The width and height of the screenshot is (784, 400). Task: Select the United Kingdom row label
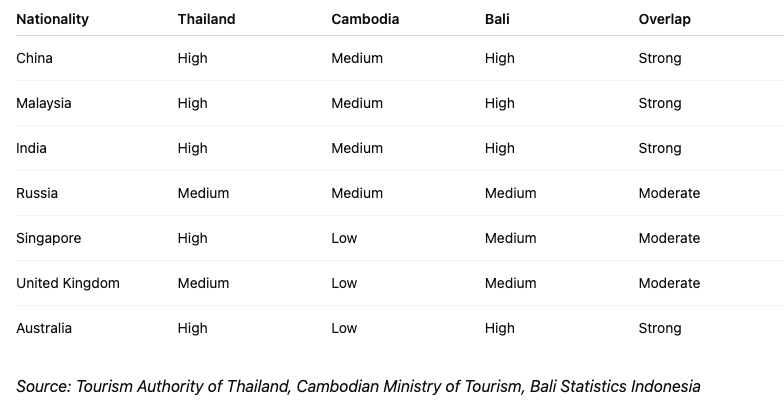[x=68, y=283]
